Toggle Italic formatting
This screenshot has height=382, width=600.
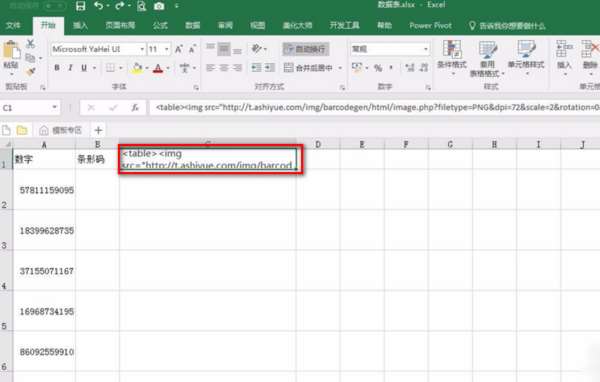coord(70,68)
